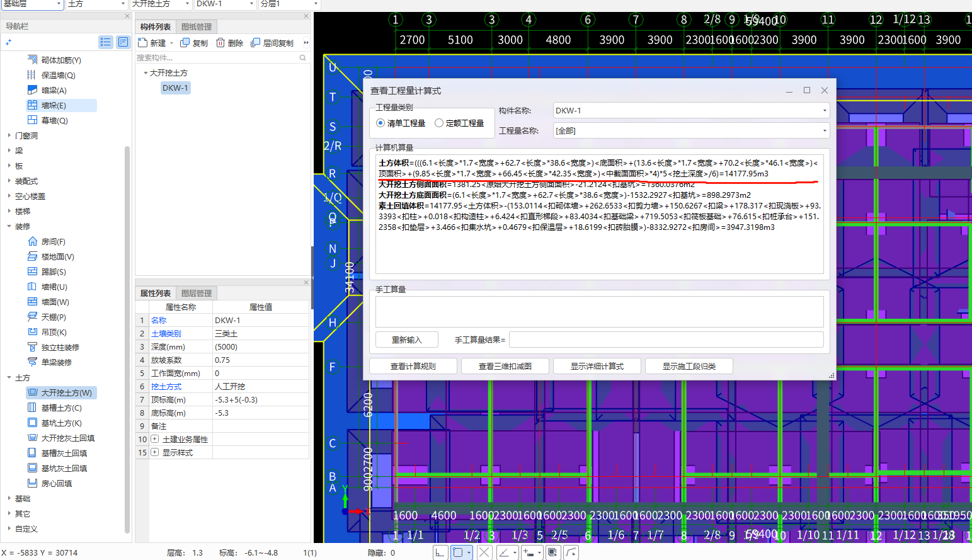Click the search magnifier in component search

click(x=303, y=57)
